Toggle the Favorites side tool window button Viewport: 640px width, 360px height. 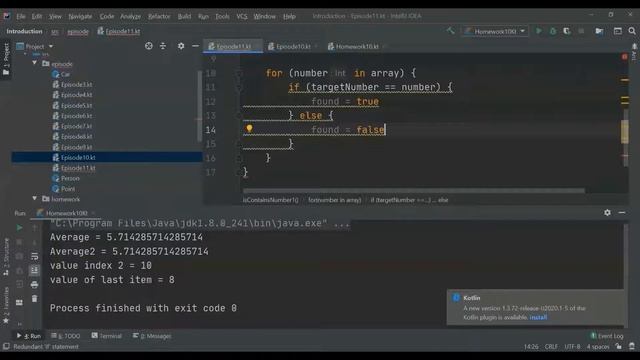tap(6, 306)
